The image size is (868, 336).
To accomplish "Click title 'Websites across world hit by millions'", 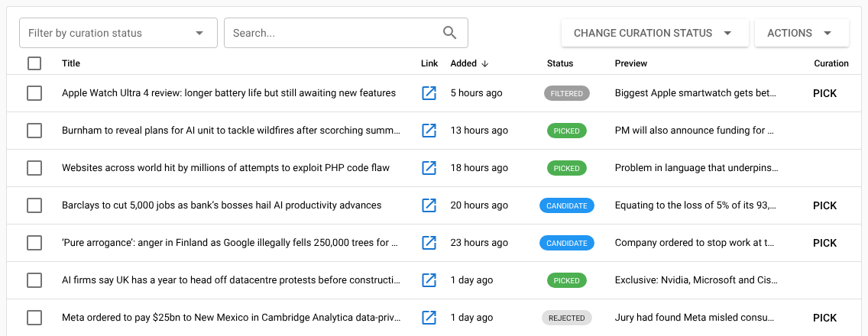I will [x=225, y=168].
